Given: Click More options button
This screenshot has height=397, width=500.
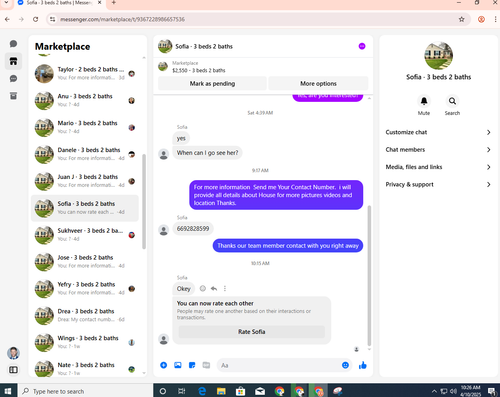Looking at the screenshot, I should [x=318, y=84].
